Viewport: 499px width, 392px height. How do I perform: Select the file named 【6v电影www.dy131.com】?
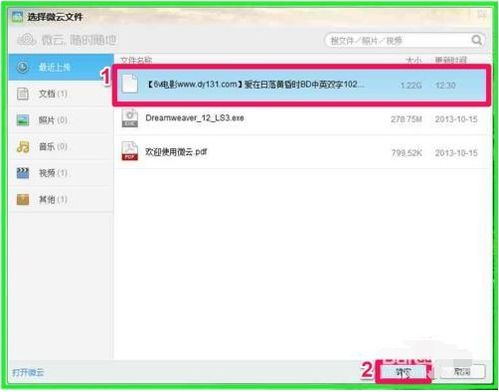[302, 84]
